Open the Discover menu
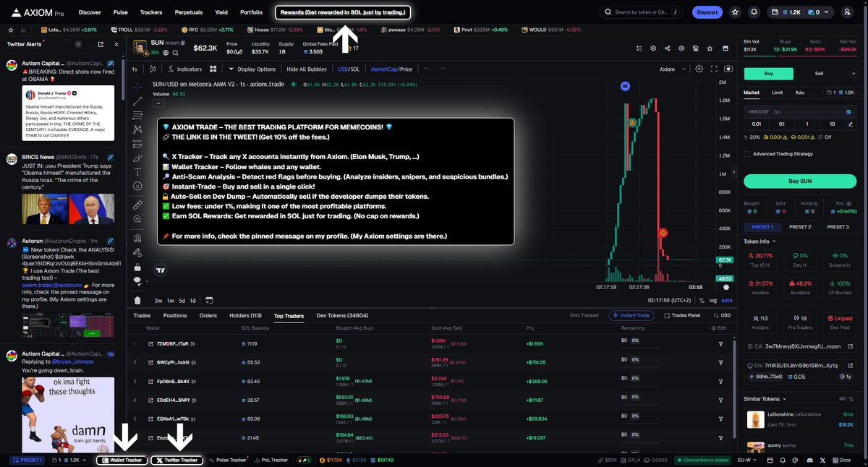This screenshot has width=868, height=467. coord(90,12)
